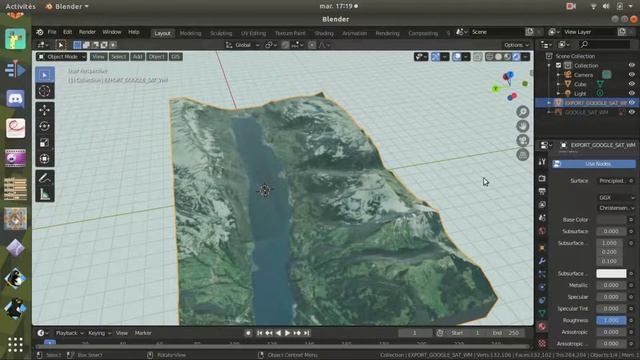Open the Christensen subsurface method dropdown
Image resolution: width=640 pixels, height=360 pixels.
(616, 208)
